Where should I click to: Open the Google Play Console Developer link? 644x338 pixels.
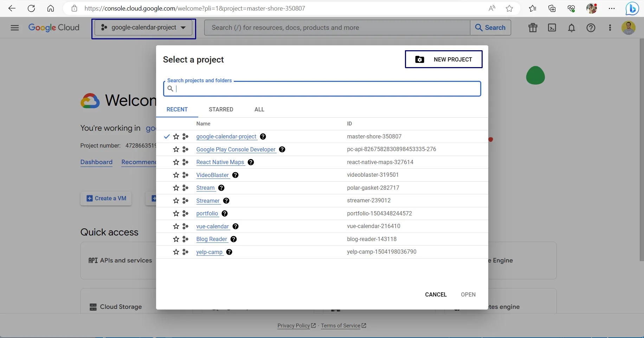click(236, 149)
